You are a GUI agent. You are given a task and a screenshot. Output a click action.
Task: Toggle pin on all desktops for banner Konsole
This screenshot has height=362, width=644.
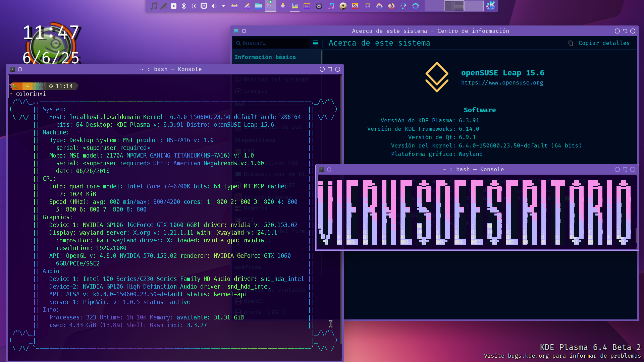[329, 170]
